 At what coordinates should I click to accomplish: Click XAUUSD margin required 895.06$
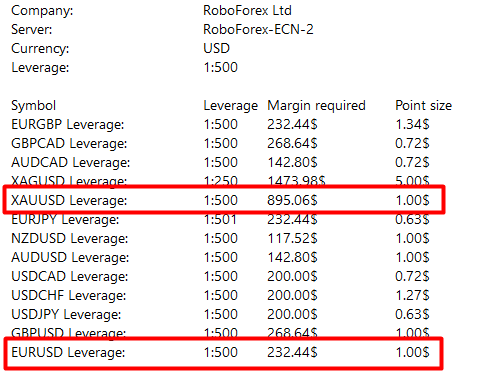point(292,201)
